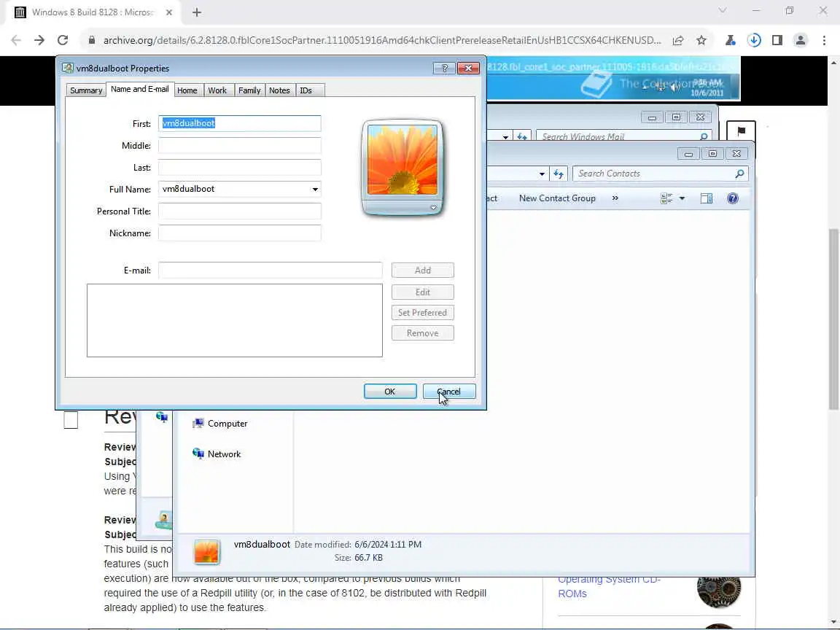The width and height of the screenshot is (840, 630).
Task: Open tab search chevron
Action: pyautogui.click(x=722, y=10)
